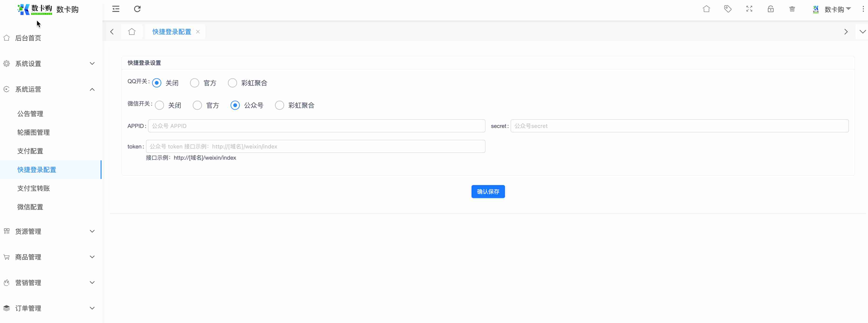Select 彩虹聚合 for 微信开关
This screenshot has width=868, height=323.
[x=280, y=106]
